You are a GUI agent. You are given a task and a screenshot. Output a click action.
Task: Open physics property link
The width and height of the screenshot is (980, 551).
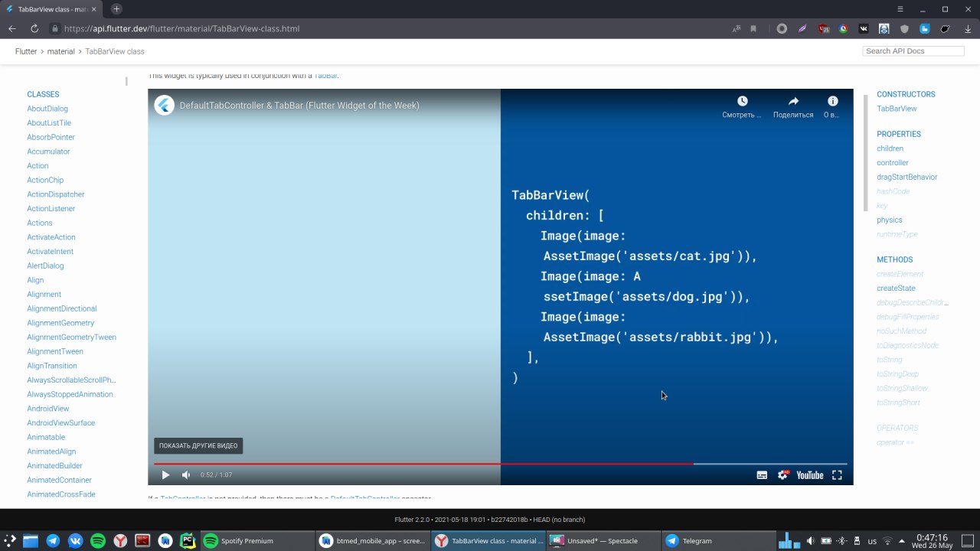tap(890, 220)
